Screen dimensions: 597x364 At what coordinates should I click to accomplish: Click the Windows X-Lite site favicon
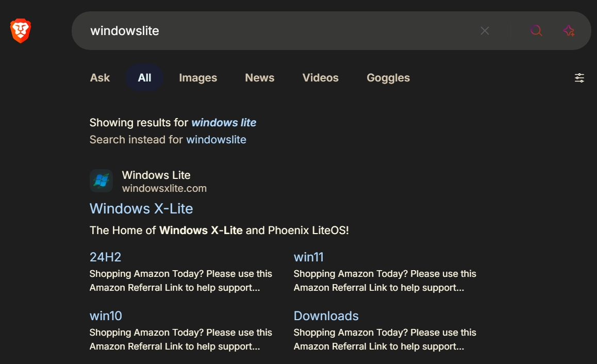tap(101, 181)
